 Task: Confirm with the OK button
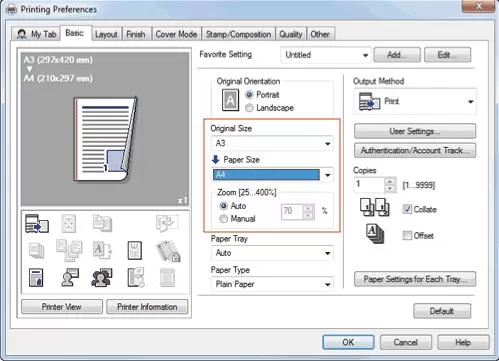point(348,342)
